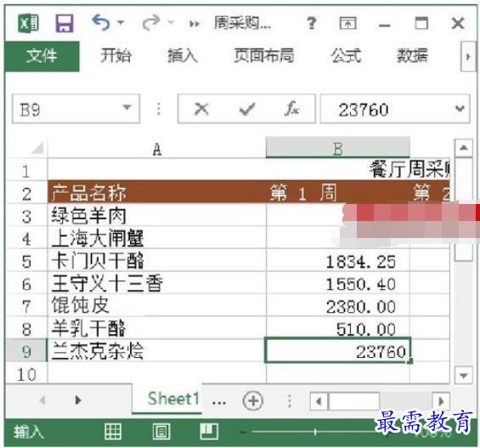480x448 pixels.
Task: Click the cell with value 2380.00
Action: point(338,305)
